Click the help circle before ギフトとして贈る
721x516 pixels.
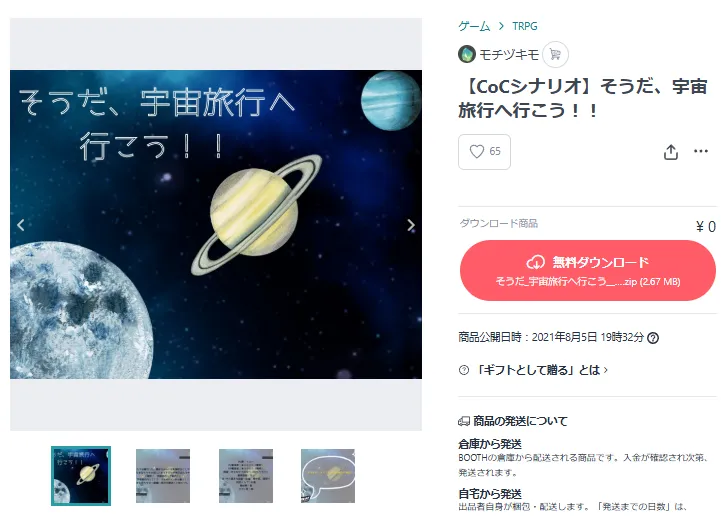[x=464, y=370]
